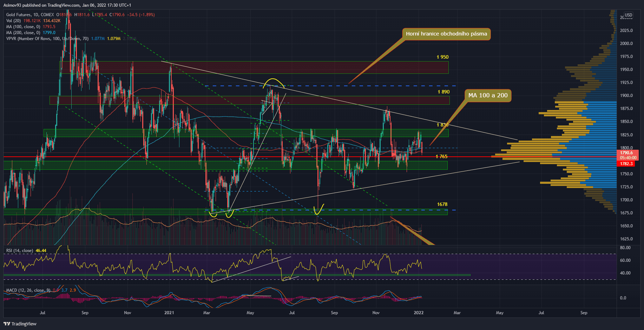Click the 1678 support level label

tap(442, 204)
